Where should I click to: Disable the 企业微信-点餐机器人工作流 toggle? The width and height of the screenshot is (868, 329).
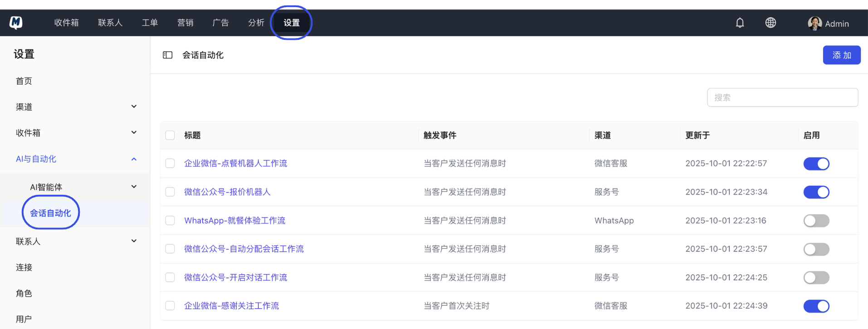pos(816,164)
